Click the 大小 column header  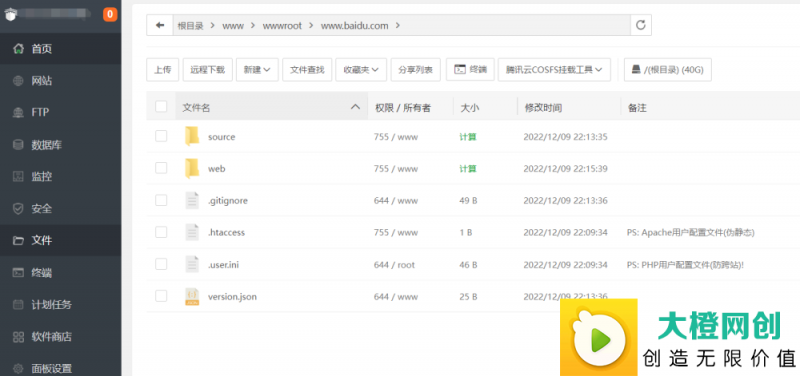tap(469, 108)
